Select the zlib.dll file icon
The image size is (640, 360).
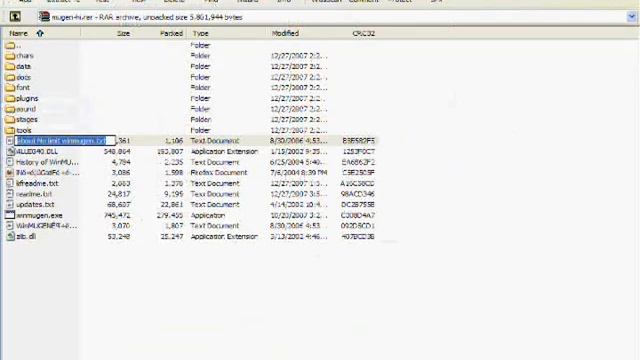[x=10, y=236]
